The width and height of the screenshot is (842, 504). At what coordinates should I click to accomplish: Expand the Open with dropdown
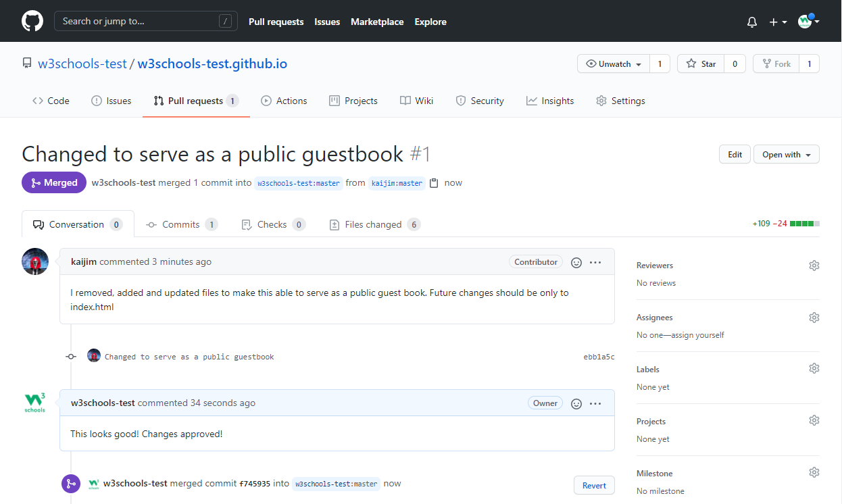[786, 155]
